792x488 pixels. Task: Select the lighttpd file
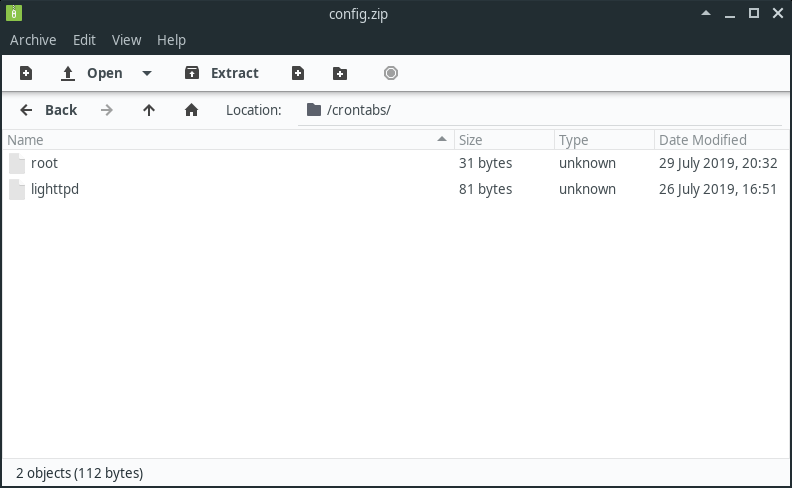tap(396, 189)
